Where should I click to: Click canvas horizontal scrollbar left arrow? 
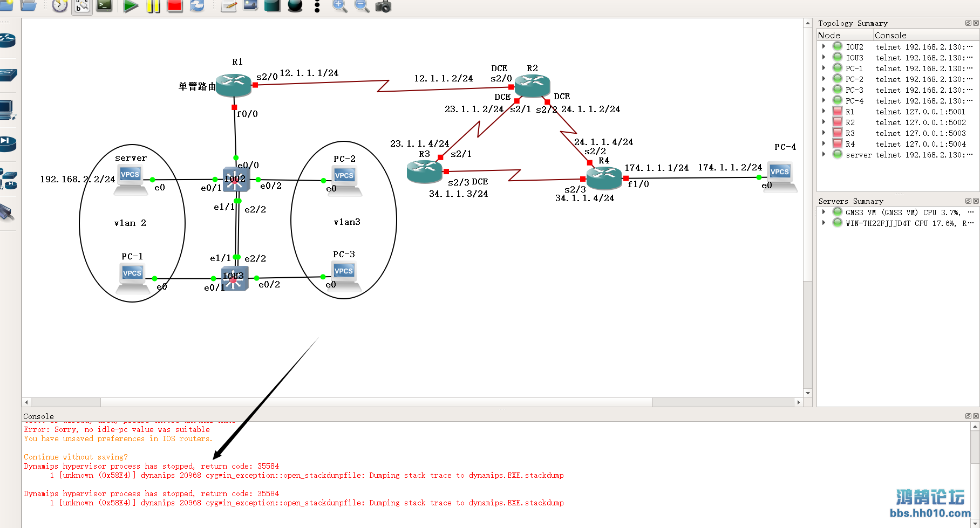click(26, 402)
